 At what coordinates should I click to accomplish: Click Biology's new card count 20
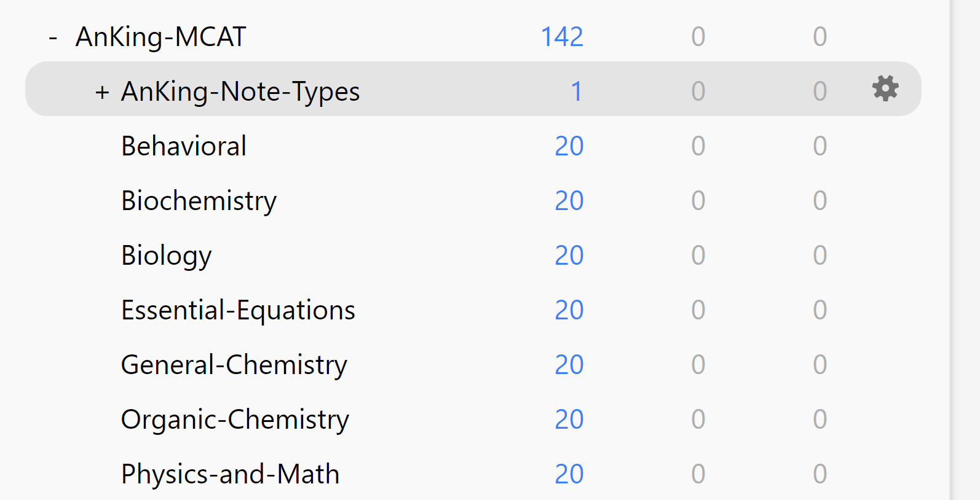pyautogui.click(x=569, y=256)
